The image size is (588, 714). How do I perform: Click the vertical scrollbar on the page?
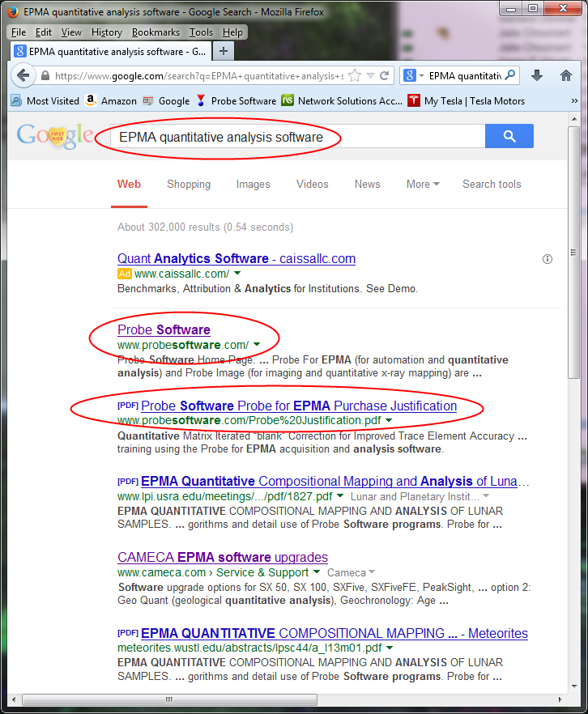click(573, 405)
